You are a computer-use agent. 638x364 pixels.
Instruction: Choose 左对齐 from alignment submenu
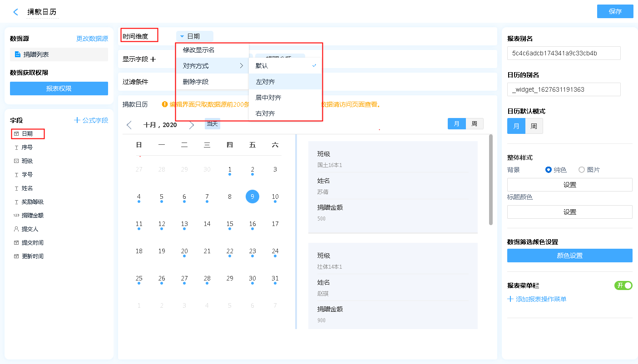[265, 82]
